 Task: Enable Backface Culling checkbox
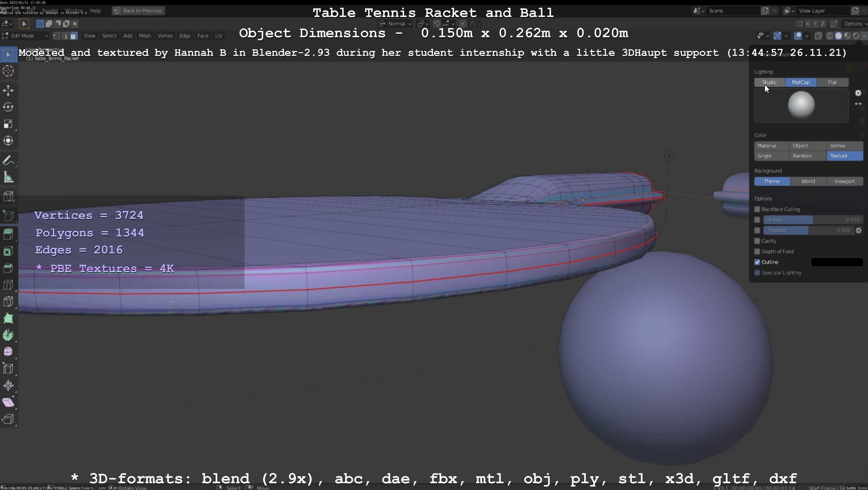point(757,209)
